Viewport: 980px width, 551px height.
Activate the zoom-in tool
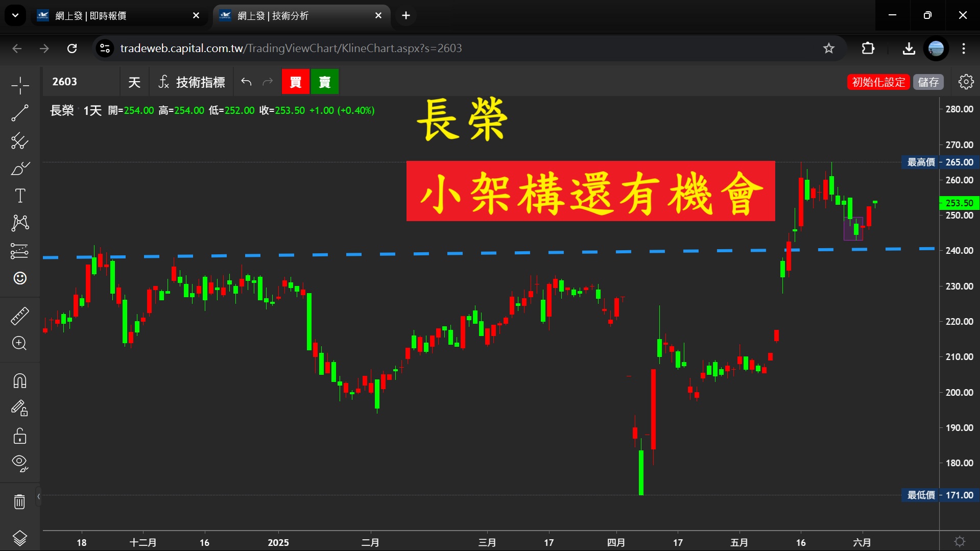pos(20,343)
